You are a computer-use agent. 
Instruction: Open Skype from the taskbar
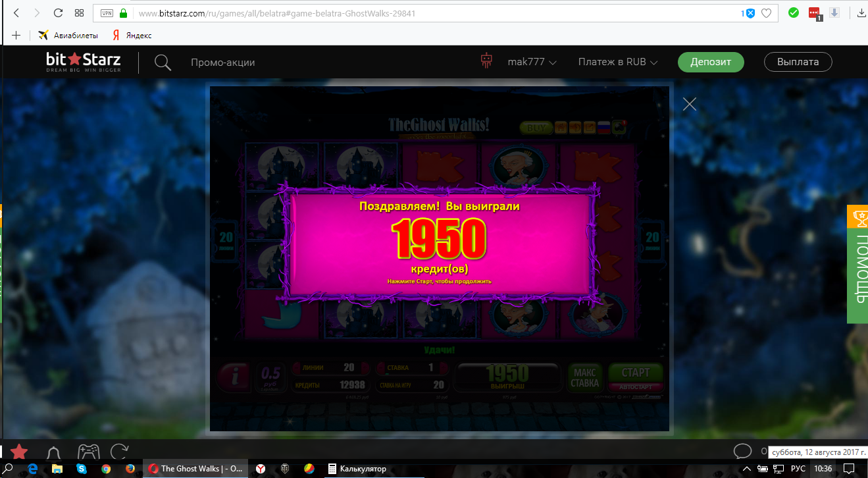click(x=82, y=469)
